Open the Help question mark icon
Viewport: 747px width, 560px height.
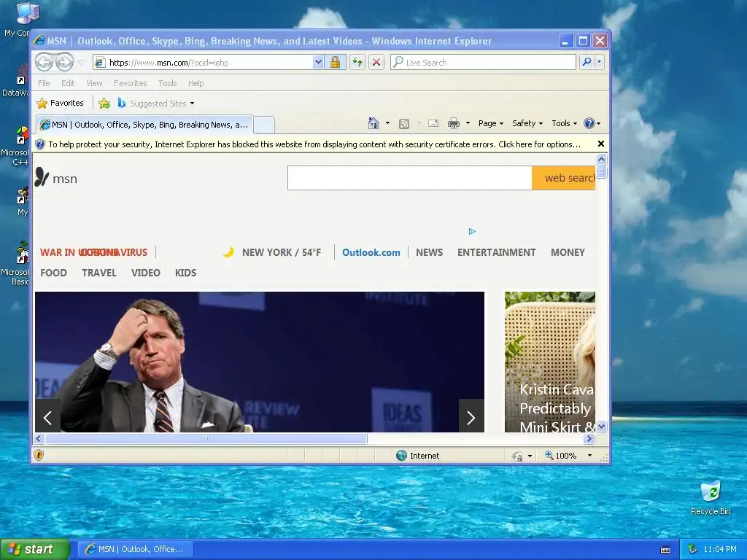pyautogui.click(x=589, y=123)
